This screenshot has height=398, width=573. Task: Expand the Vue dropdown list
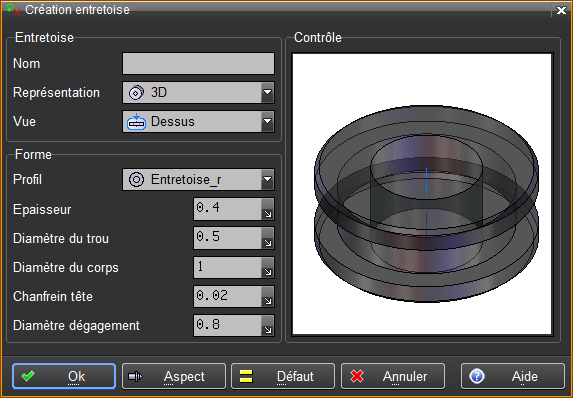[x=267, y=121]
